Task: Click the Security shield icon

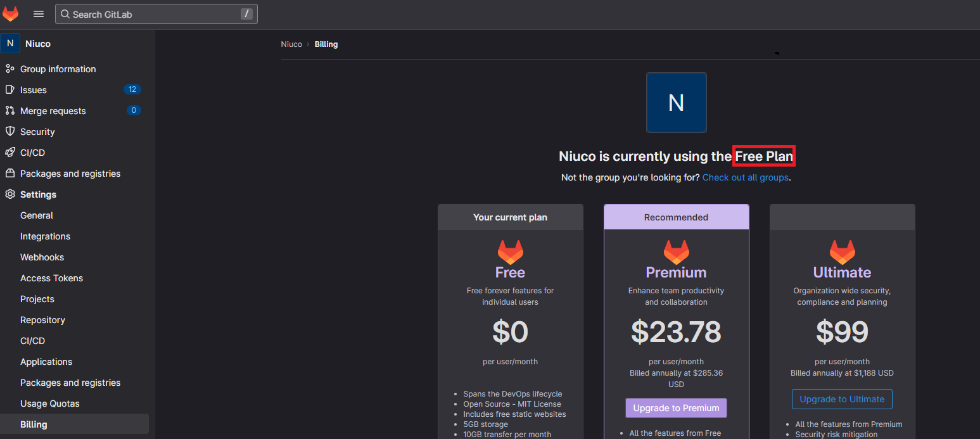Action: (10, 131)
